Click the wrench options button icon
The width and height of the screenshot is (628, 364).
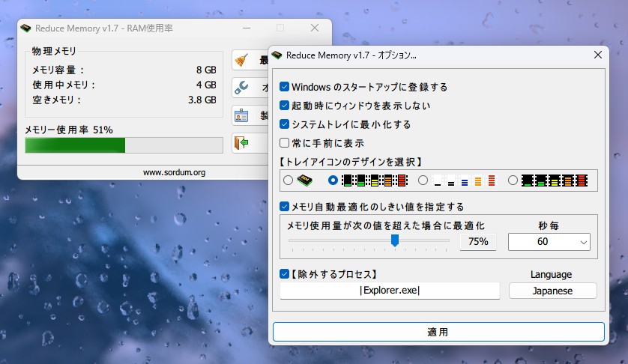coord(241,88)
